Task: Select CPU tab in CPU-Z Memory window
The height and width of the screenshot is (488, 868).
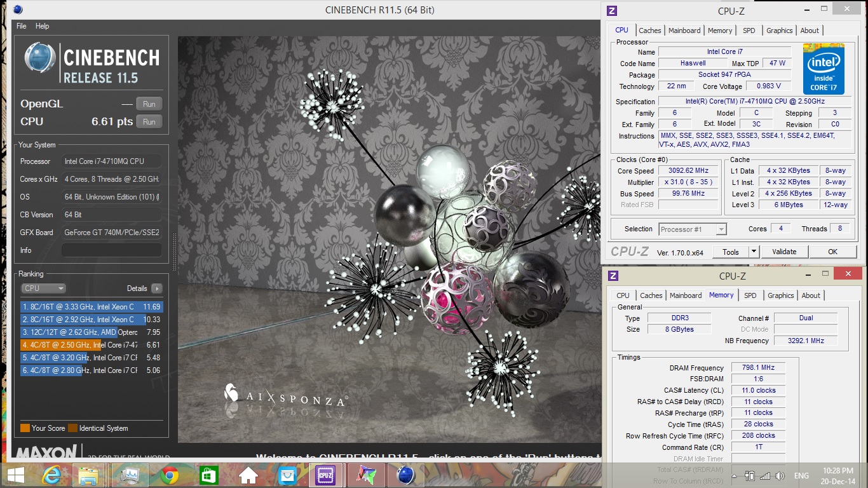Action: 623,295
